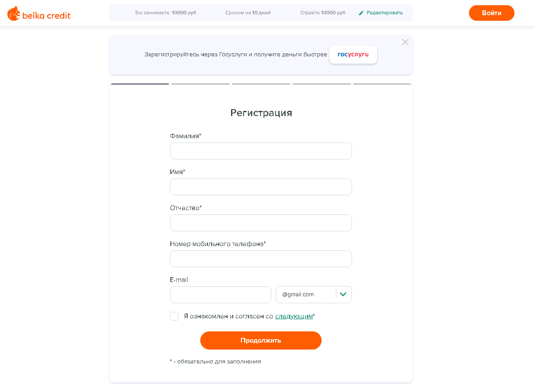Open the @gmail.com domain selector
Viewport: 534px width, 392px height.
pos(306,295)
